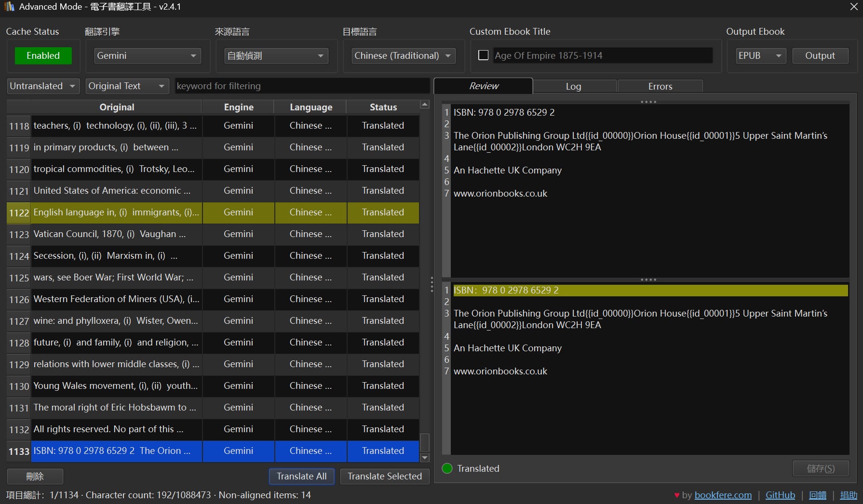The height and width of the screenshot is (504, 863).
Task: Enable the Custom Ebook Title checkbox
Action: pyautogui.click(x=483, y=55)
